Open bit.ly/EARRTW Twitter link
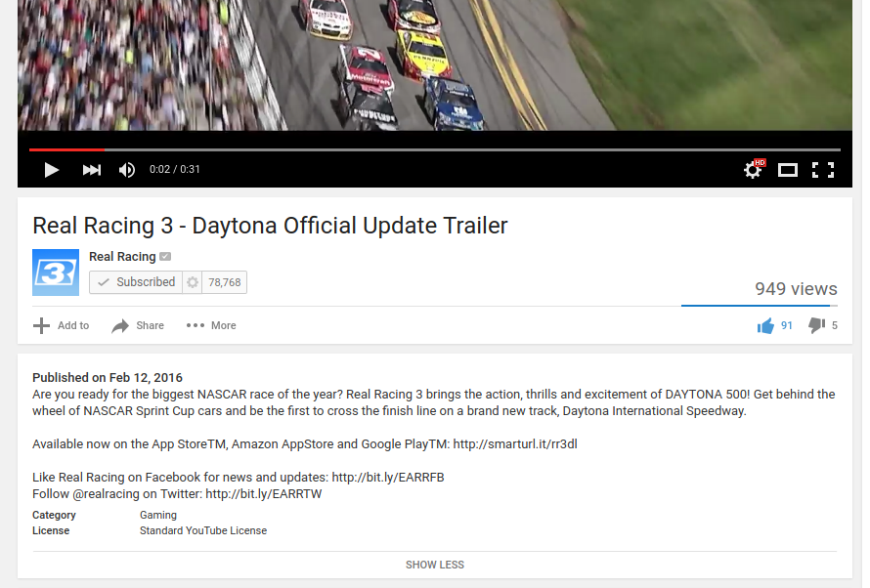Screen dimensions: 870x588 [x=264, y=494]
